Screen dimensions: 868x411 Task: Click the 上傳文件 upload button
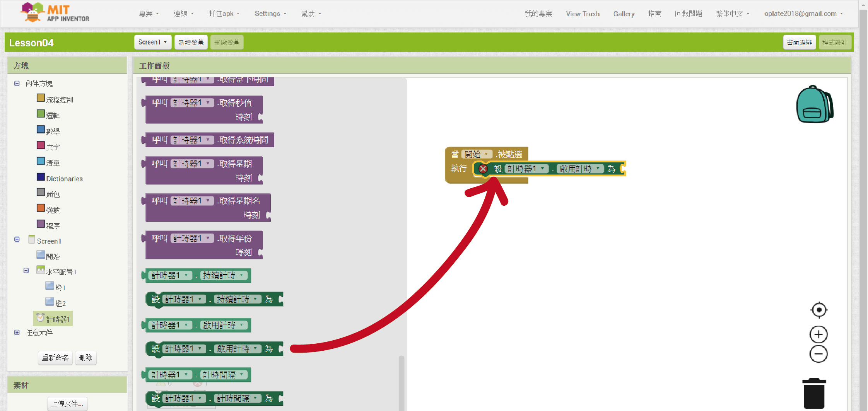67,404
